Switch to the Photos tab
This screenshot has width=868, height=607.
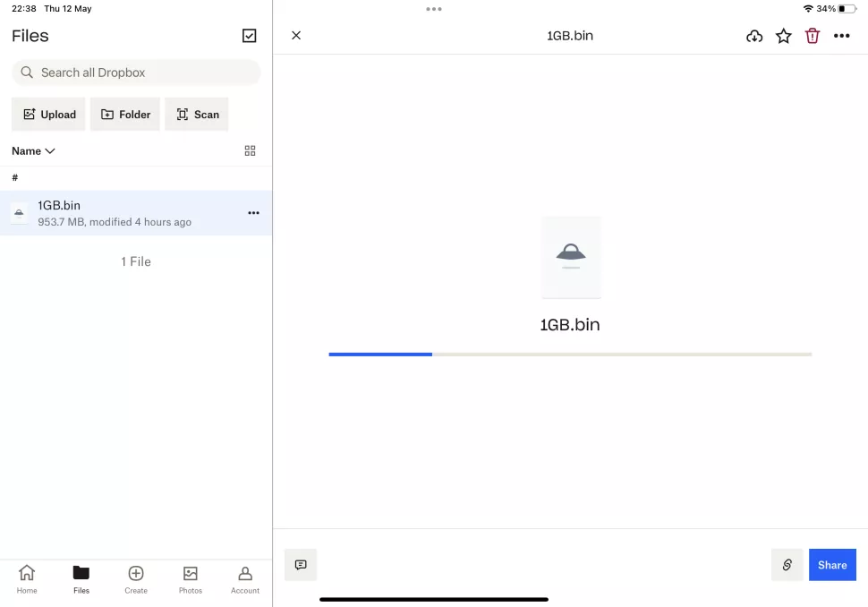pyautogui.click(x=191, y=579)
